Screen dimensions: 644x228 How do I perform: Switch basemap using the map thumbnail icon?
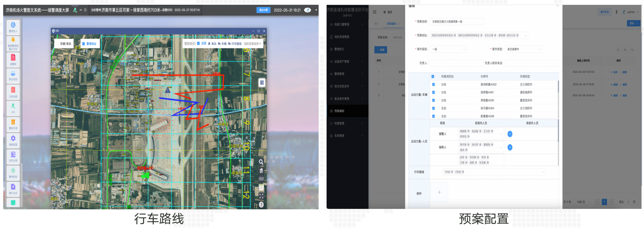(261, 187)
